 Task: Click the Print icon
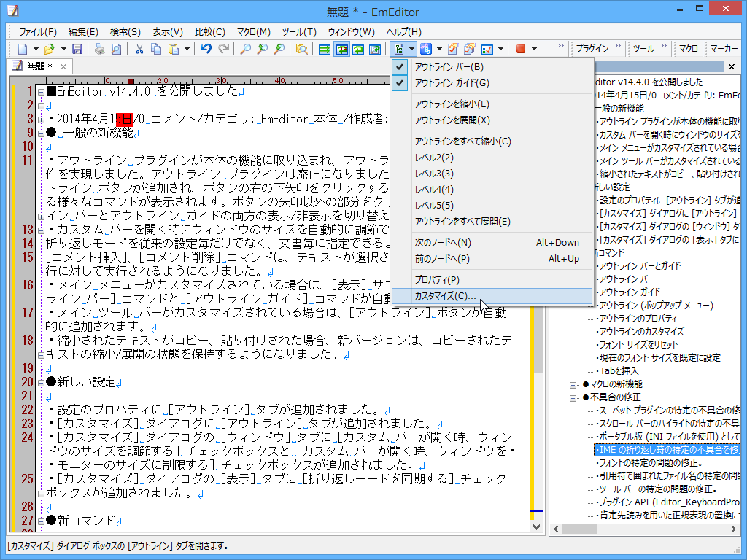[x=99, y=49]
